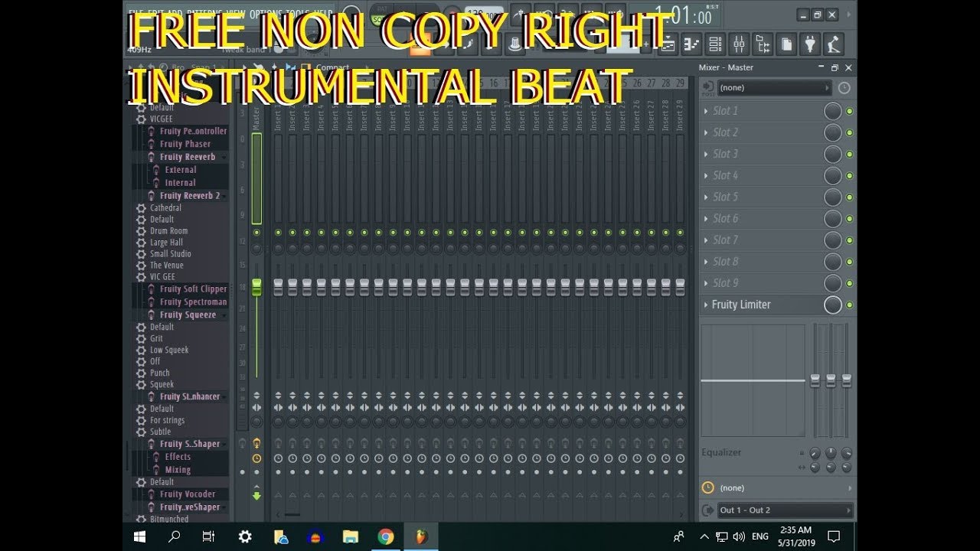Click the Fruity Limiter slot name
980x551 pixels.
(x=741, y=305)
